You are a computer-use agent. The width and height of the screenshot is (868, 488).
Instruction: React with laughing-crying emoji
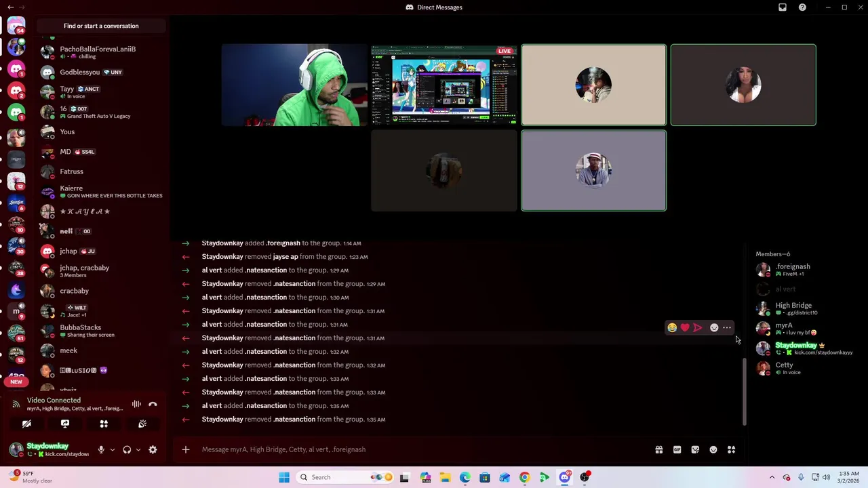click(x=672, y=328)
